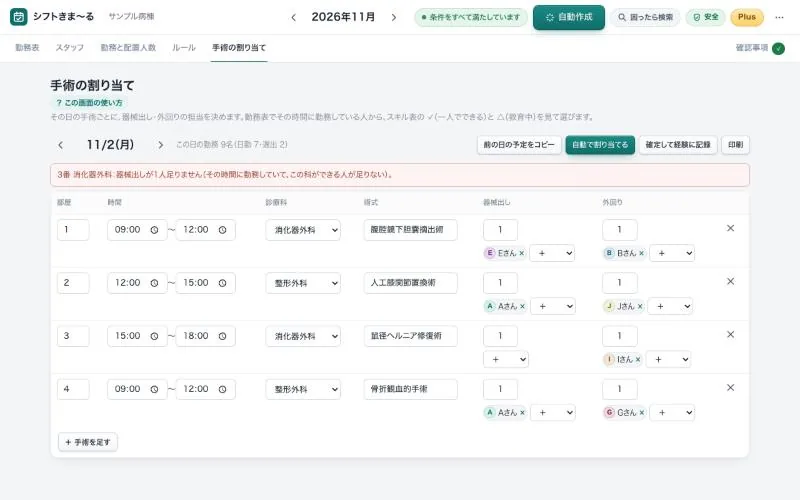The height and width of the screenshot is (500, 800).
Task: Open row 1 外回り add-staff dropdown
Action: pyautogui.click(x=672, y=253)
